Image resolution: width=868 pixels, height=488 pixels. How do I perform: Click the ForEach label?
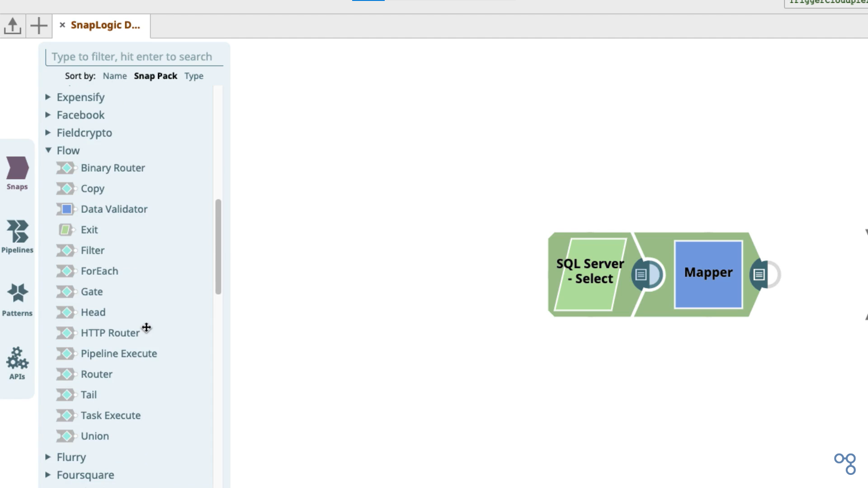coord(99,271)
